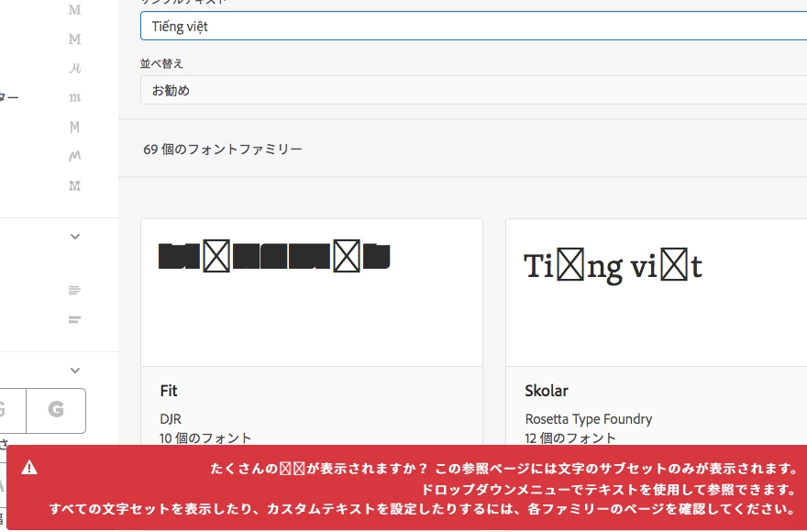The height and width of the screenshot is (532, 807).
Task: Filter by blackletter classification icon
Action: (x=74, y=97)
